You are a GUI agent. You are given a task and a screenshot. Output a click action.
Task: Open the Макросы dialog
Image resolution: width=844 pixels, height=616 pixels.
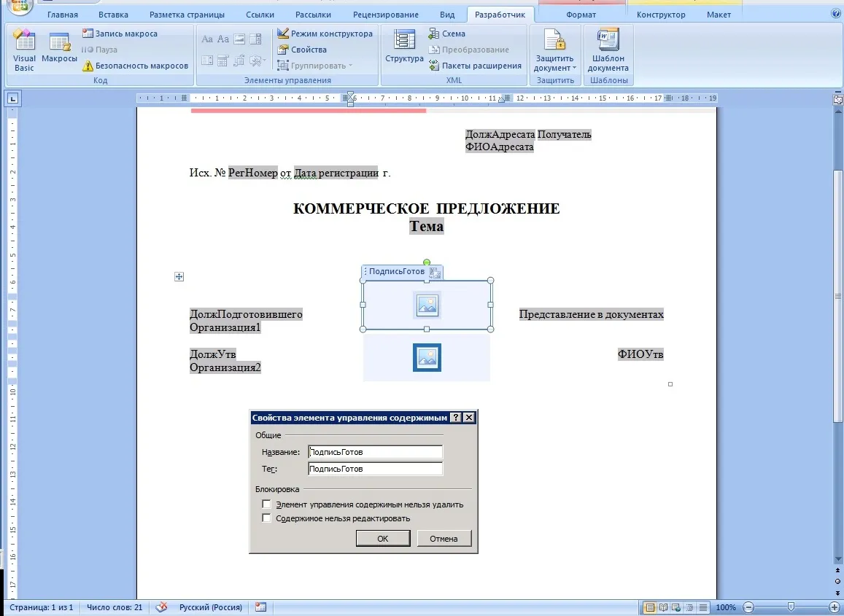tap(59, 48)
